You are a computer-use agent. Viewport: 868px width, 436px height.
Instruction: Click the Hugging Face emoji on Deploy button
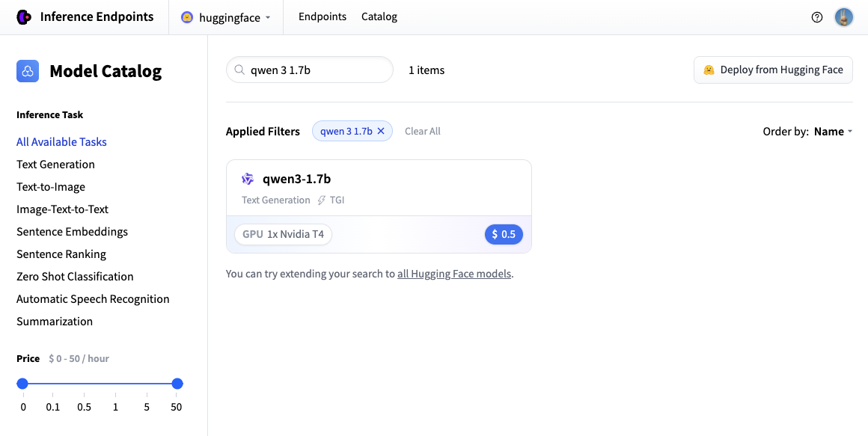pyautogui.click(x=709, y=70)
